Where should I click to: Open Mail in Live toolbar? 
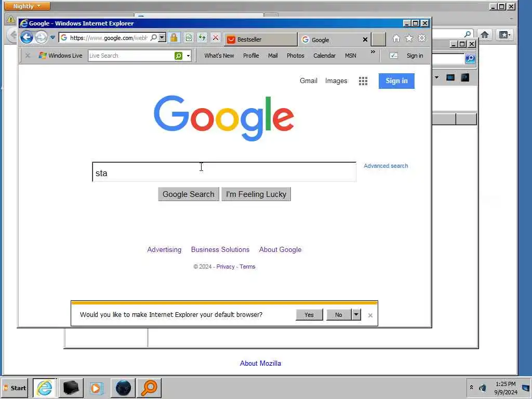[273, 56]
